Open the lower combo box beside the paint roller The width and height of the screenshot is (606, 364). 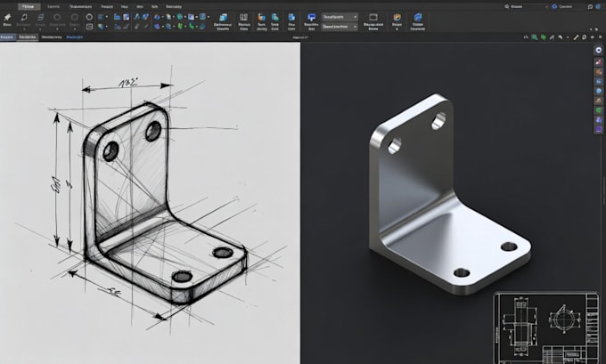click(x=340, y=27)
